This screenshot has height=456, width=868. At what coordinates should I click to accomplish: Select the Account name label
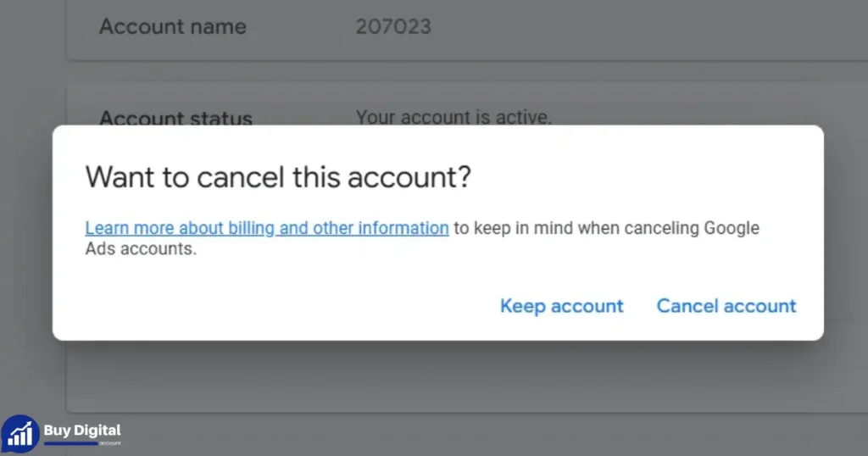coord(173,26)
